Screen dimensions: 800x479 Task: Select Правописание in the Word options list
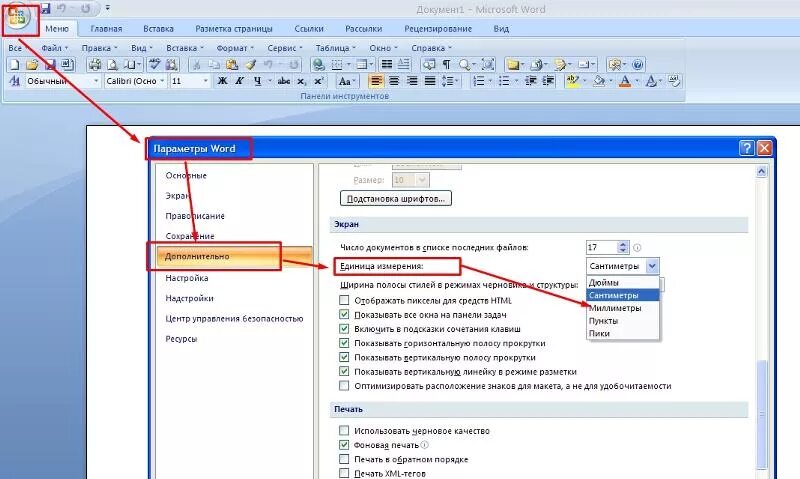click(x=195, y=216)
